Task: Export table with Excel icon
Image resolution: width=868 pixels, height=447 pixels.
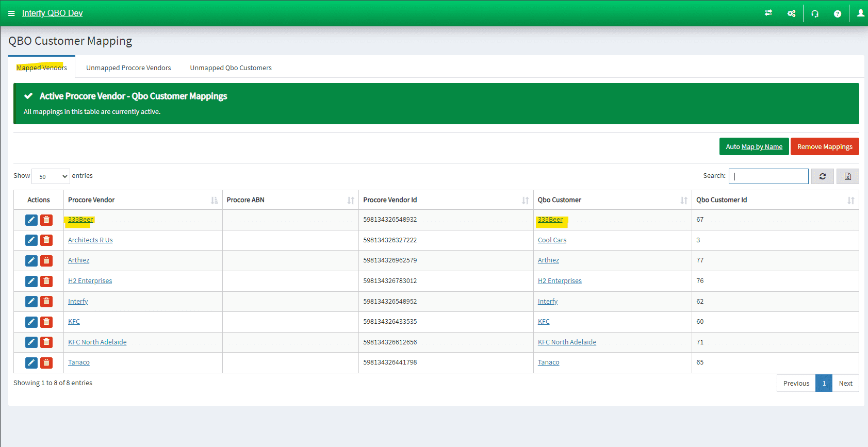Action: coord(847,176)
